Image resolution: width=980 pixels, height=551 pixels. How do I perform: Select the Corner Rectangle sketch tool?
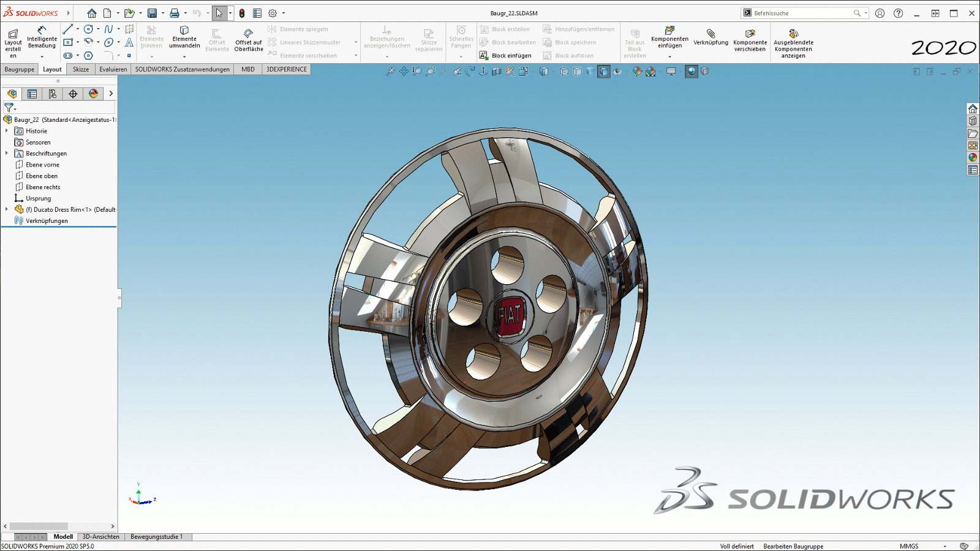click(68, 42)
